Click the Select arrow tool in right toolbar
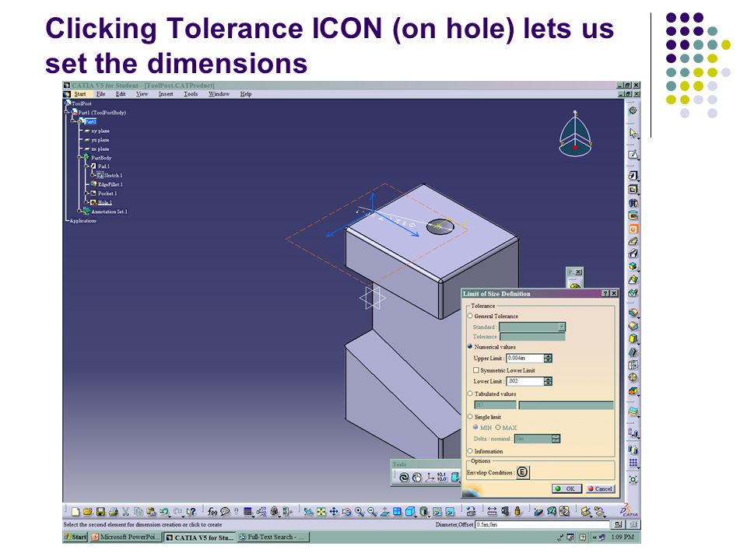747x560 pixels. click(x=633, y=133)
